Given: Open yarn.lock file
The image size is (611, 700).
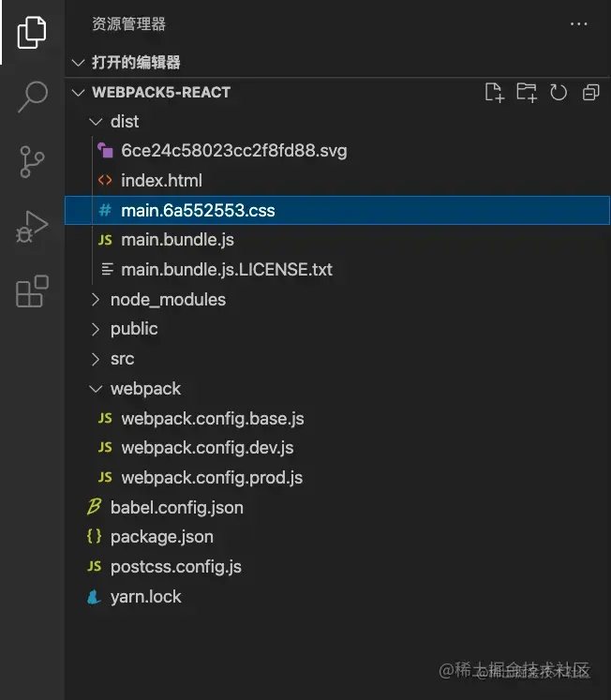Looking at the screenshot, I should tap(145, 596).
